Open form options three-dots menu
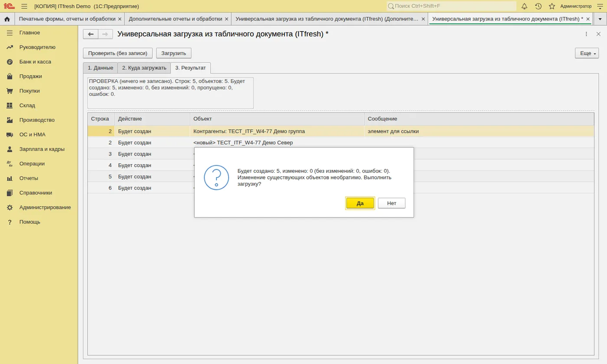The width and height of the screenshot is (607, 364). click(586, 34)
